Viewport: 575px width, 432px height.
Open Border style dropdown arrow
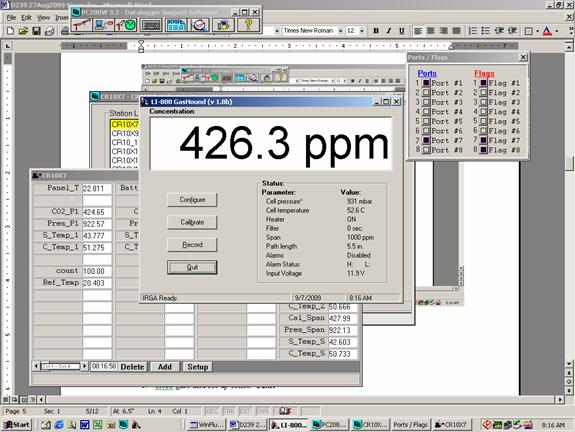pos(537,31)
